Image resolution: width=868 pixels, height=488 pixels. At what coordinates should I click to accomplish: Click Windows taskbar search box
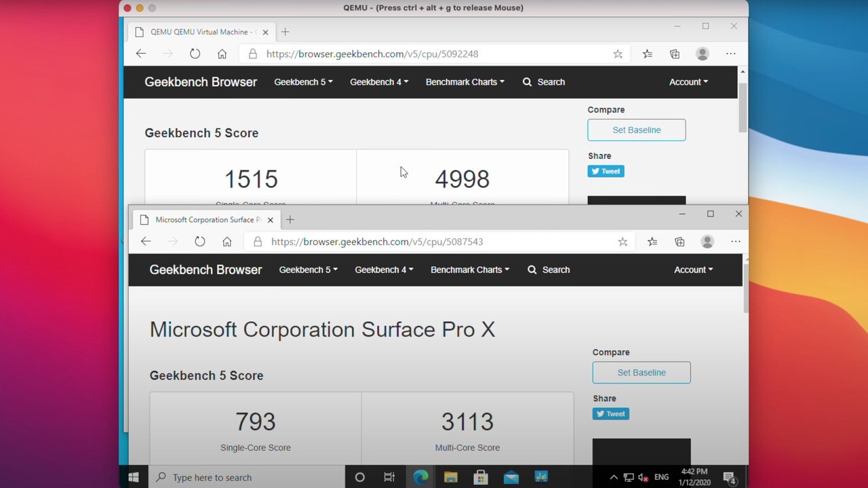(x=248, y=477)
